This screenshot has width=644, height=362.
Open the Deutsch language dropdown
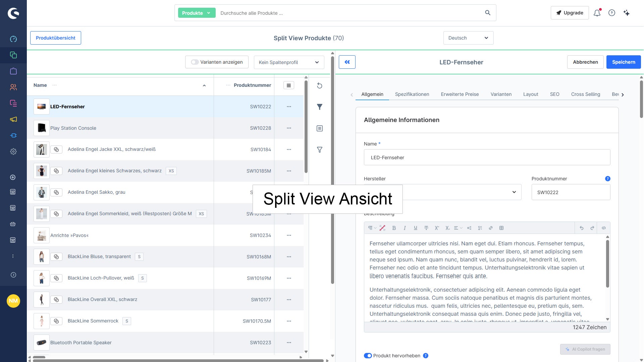(468, 38)
